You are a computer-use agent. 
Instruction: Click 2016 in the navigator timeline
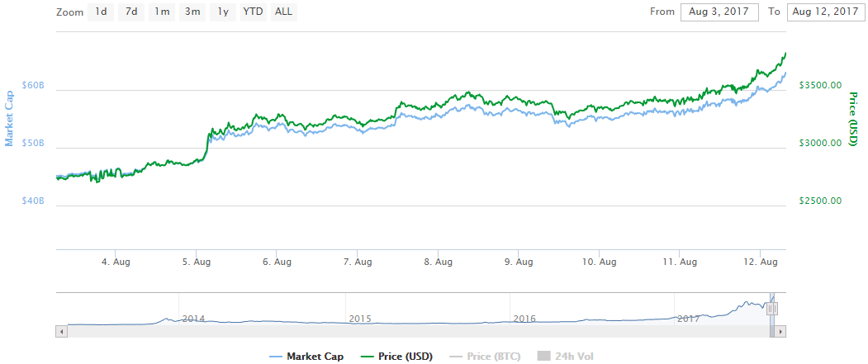(524, 319)
